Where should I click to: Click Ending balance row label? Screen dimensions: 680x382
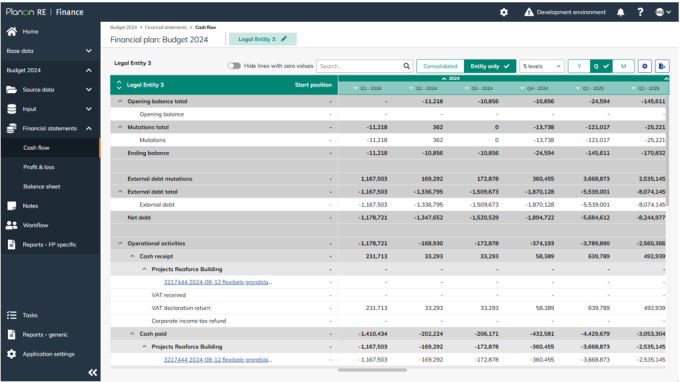(x=148, y=153)
